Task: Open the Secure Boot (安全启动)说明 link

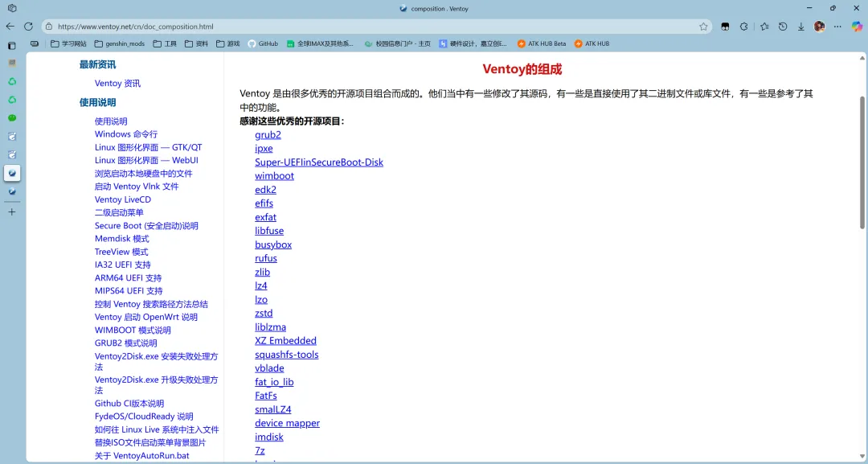Action: pyautogui.click(x=146, y=226)
